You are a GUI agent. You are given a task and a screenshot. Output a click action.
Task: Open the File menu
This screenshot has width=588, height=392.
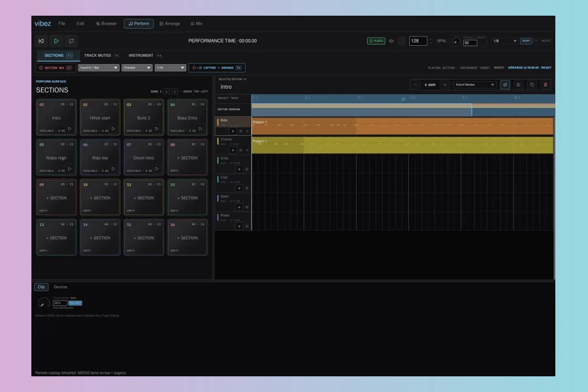click(61, 24)
